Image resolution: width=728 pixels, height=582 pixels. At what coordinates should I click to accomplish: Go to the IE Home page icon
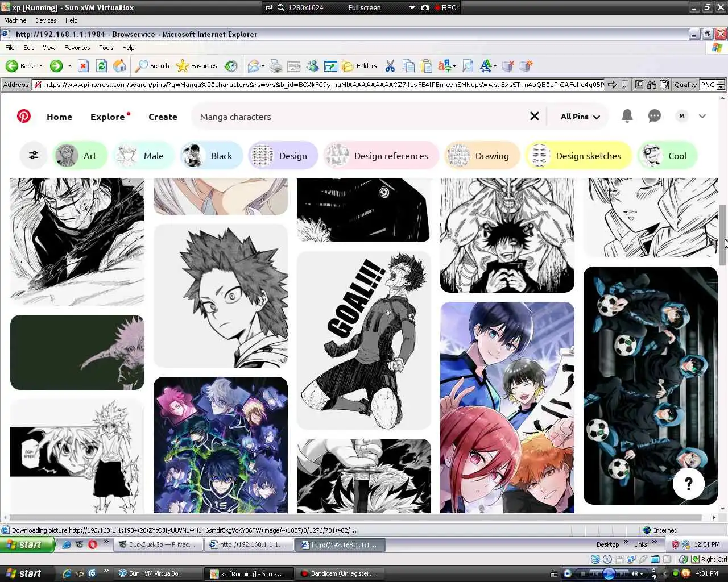(119, 66)
